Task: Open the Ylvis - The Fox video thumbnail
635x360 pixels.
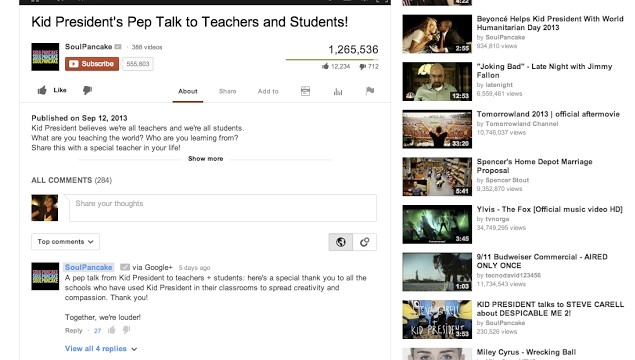Action: coord(437,224)
